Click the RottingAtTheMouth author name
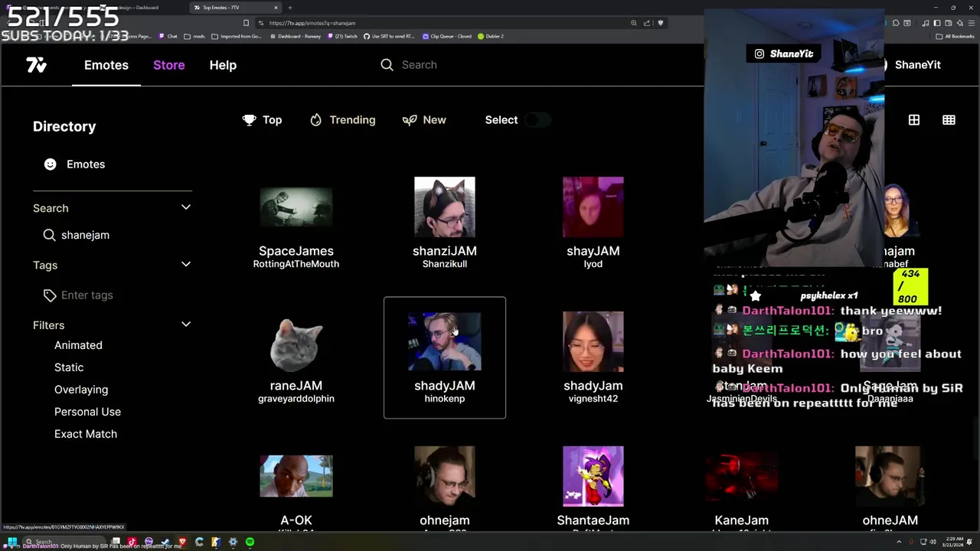The image size is (980, 551). 296,264
